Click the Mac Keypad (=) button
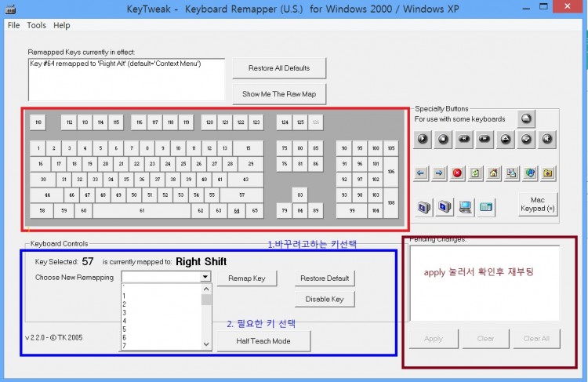Viewport: 588px width, 382px height. pos(538,204)
